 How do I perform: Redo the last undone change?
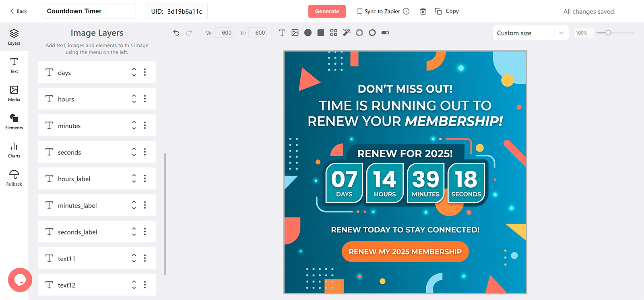tap(189, 33)
